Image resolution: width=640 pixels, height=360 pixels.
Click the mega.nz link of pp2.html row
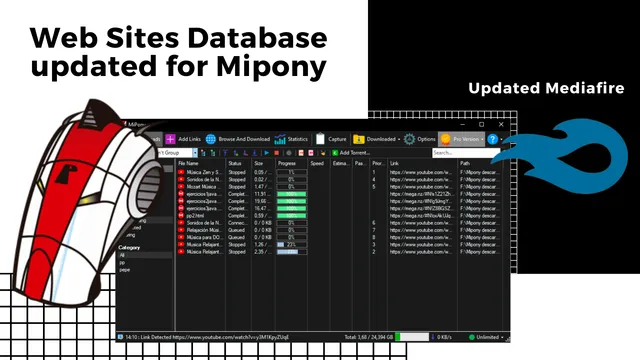tap(421, 216)
